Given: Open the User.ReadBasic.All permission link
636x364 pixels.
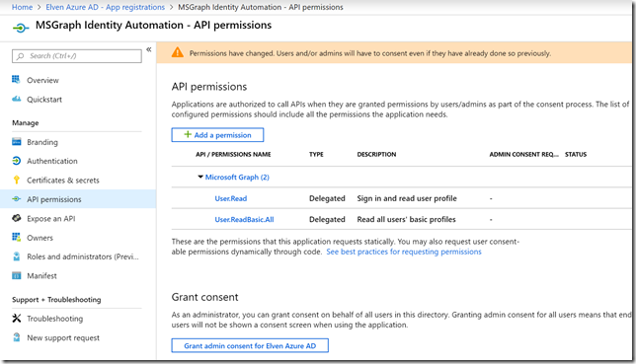Looking at the screenshot, I should pyautogui.click(x=244, y=219).
